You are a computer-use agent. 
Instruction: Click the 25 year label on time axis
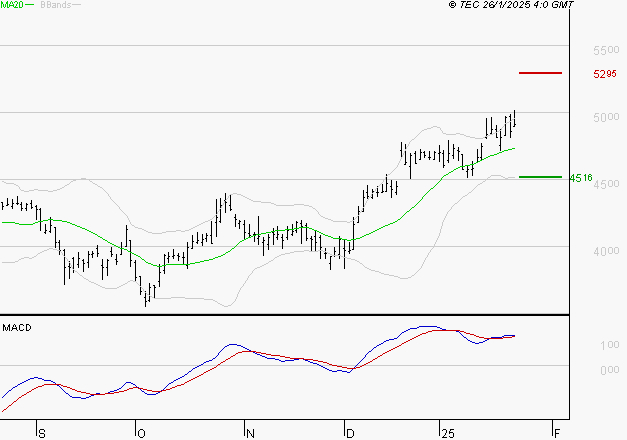[448, 434]
